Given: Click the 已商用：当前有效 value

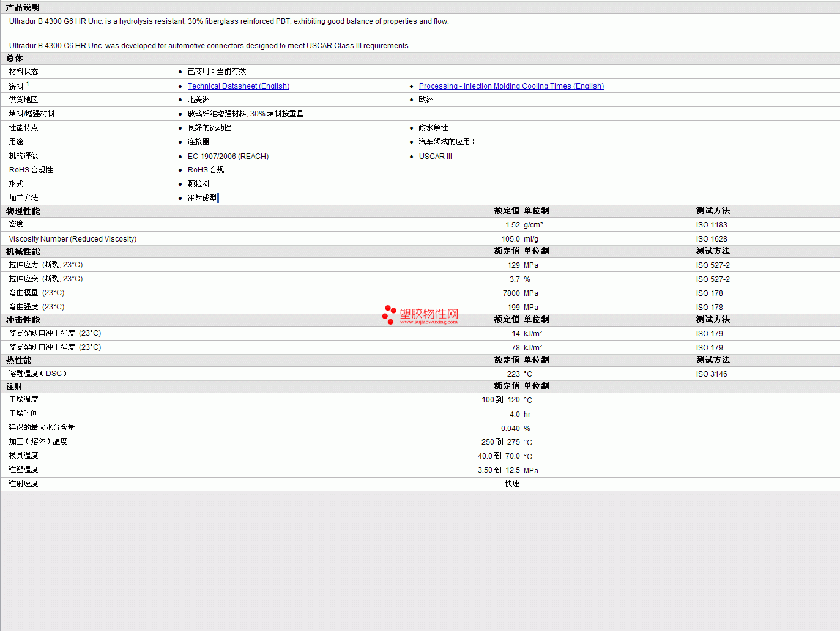Looking at the screenshot, I should (217, 72).
